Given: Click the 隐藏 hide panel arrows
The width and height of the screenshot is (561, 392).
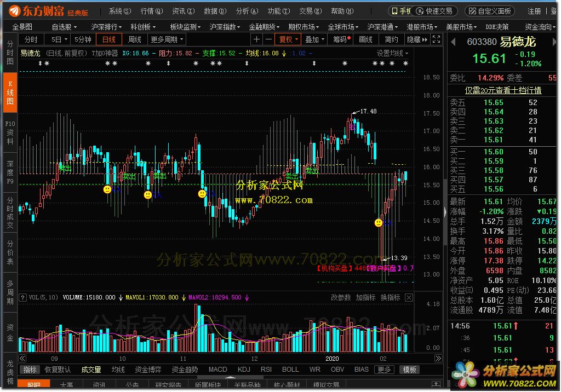Looking at the screenshot, I should coord(417,39).
